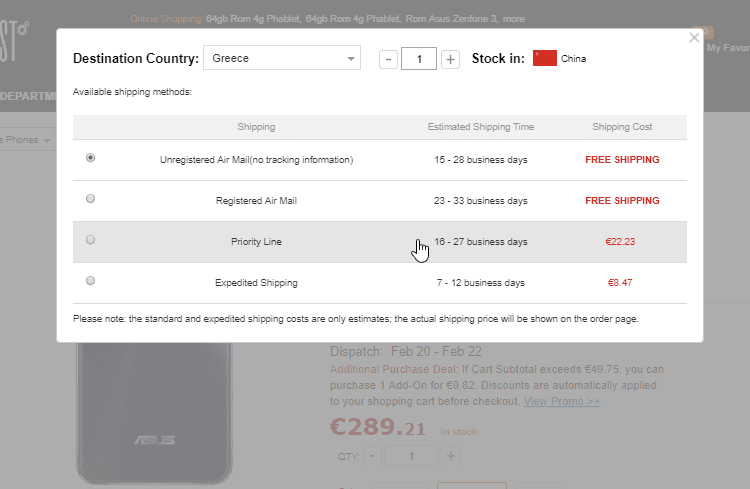Click the Shipping column header
The image size is (750, 489).
point(256,127)
